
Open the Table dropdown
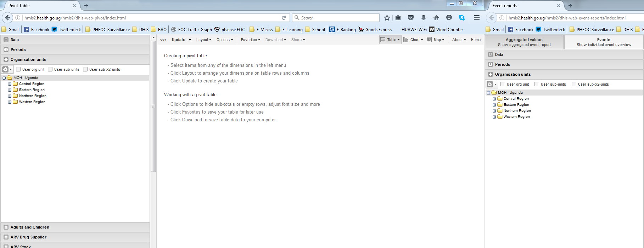click(390, 40)
